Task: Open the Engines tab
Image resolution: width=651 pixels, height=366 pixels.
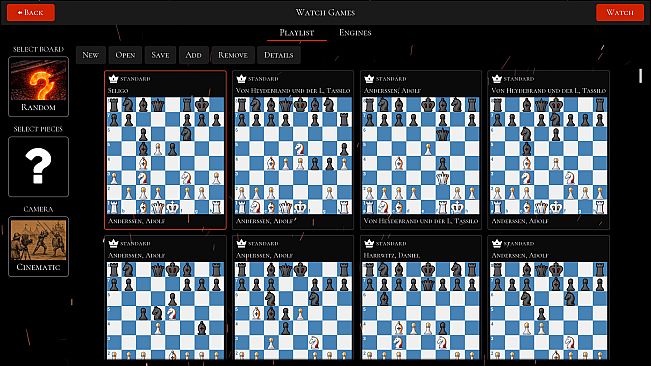Action: tap(355, 33)
